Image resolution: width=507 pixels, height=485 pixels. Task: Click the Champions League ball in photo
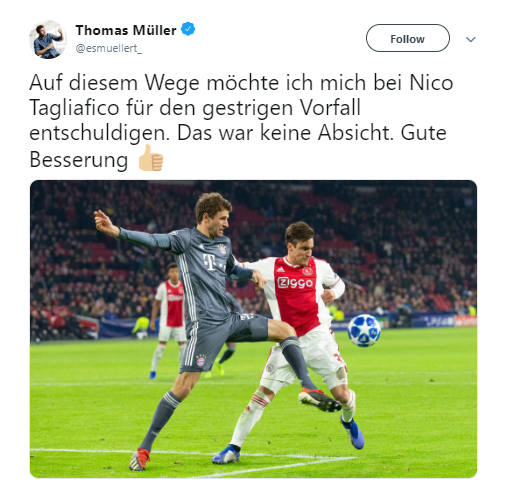[x=364, y=330]
